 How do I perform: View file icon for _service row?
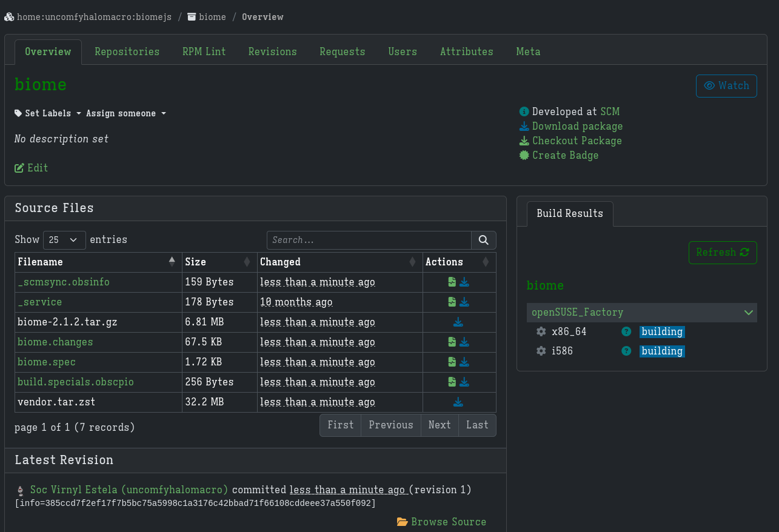coord(452,302)
